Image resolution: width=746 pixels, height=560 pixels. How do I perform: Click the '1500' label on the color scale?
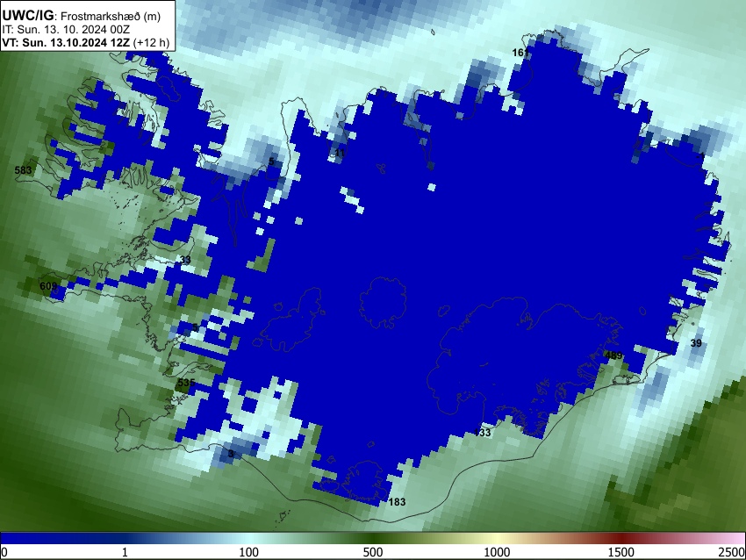621,552
